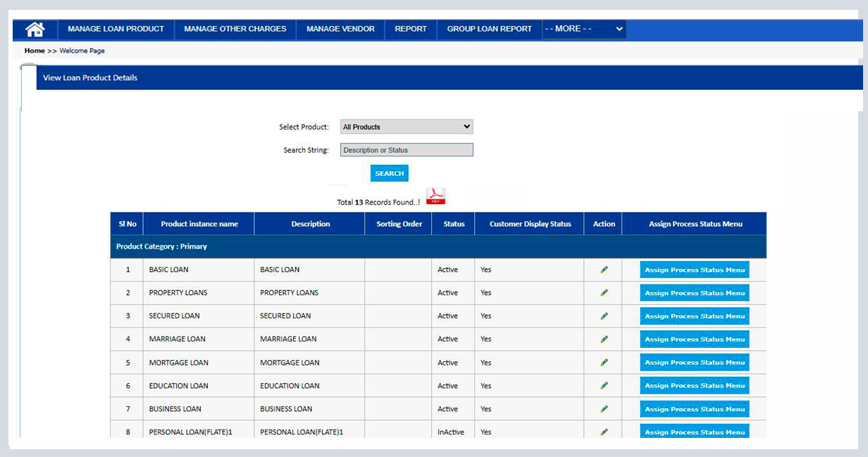This screenshot has width=868, height=457.
Task: Click the edit pencil for SECURED LOAN
Action: [x=604, y=315]
